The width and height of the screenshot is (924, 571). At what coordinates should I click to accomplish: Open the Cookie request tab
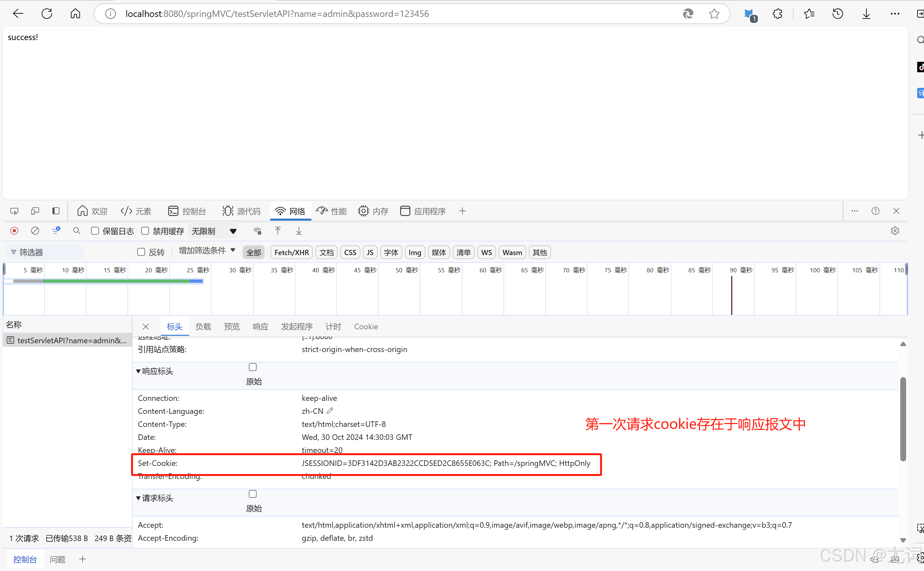point(366,327)
